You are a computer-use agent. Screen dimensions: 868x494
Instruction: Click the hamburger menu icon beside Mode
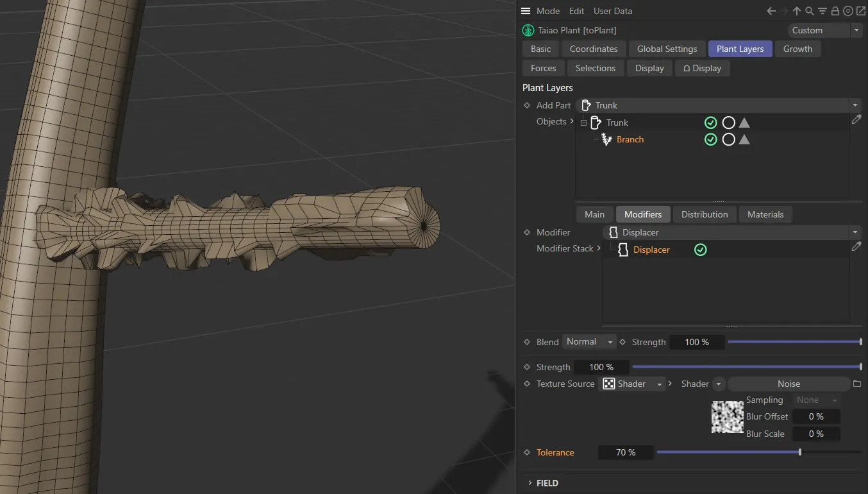(526, 11)
